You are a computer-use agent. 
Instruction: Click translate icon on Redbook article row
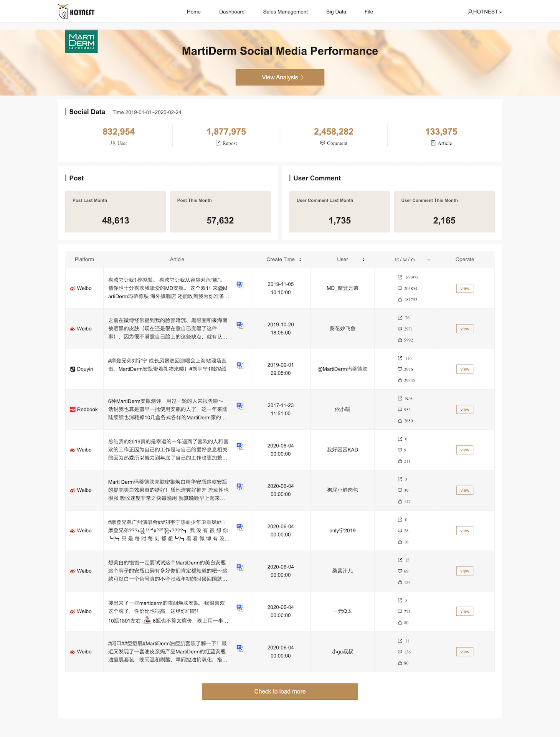click(240, 406)
